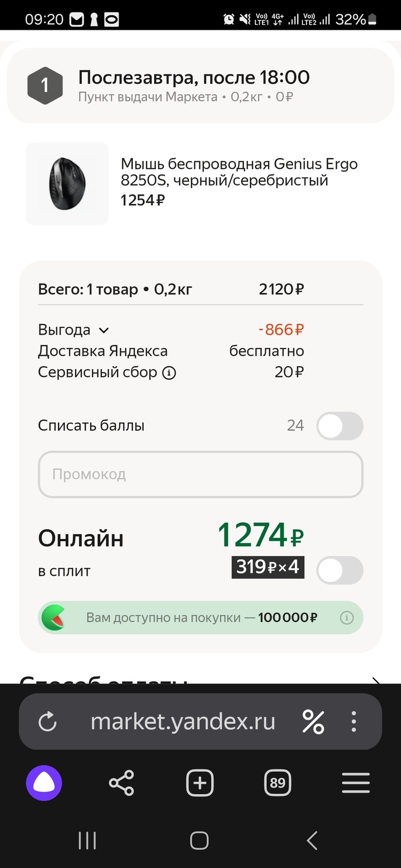Image resolution: width=401 pixels, height=868 pixels.
Task: Show info about available purchase limit
Action: [347, 618]
